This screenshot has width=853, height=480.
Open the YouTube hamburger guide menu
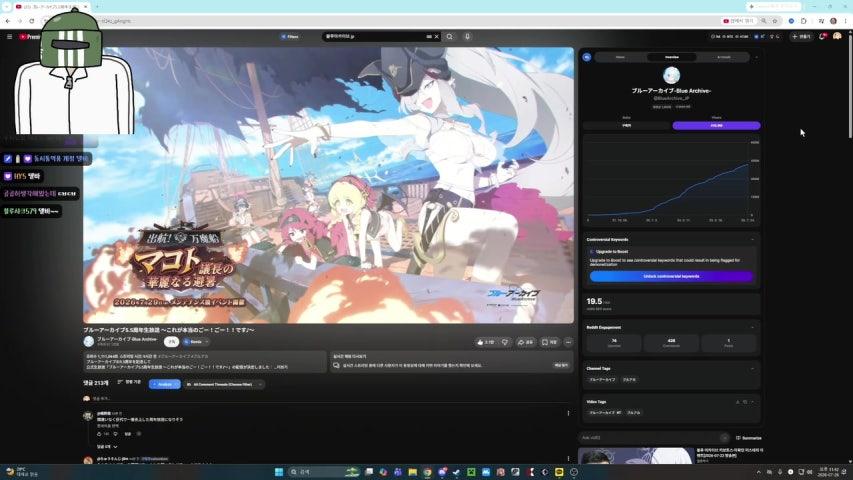9,36
